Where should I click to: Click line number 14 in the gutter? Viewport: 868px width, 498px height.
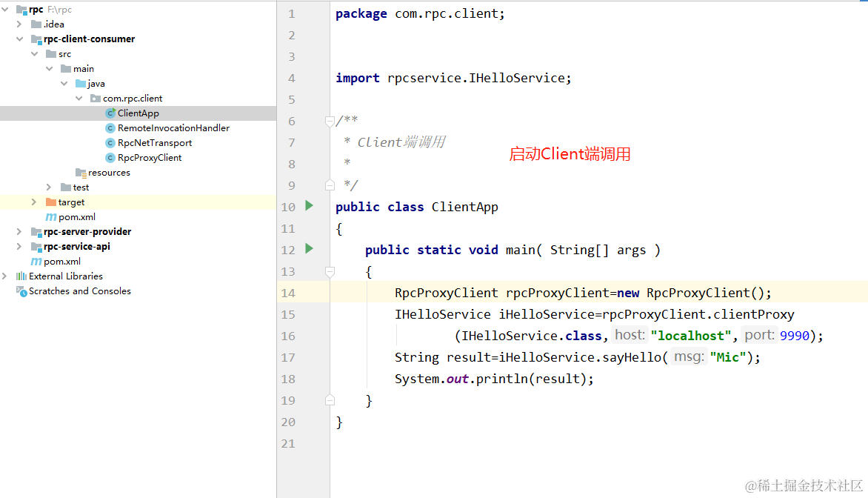(288, 293)
